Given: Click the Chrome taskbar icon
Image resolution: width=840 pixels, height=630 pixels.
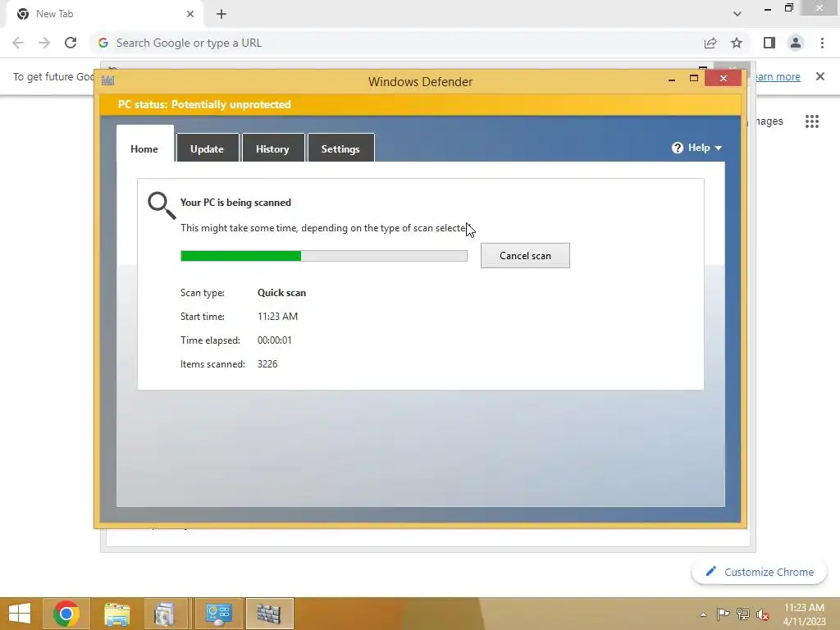Looking at the screenshot, I should 66,614.
